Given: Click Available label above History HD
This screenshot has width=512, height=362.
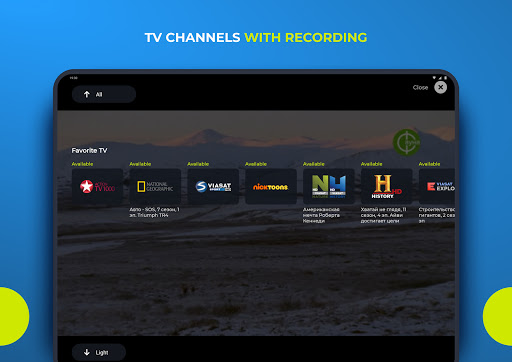Looking at the screenshot, I should pyautogui.click(x=371, y=164).
